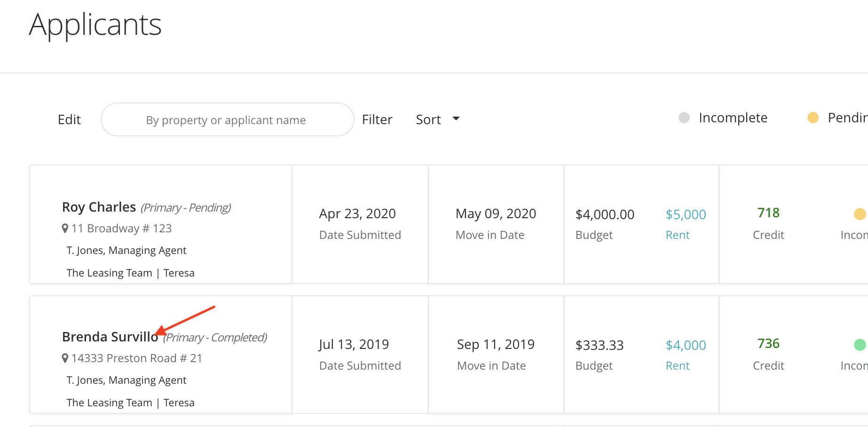Click the gray Incomplete legend dot
Image resolution: width=868 pixels, height=427 pixels.
coord(684,118)
